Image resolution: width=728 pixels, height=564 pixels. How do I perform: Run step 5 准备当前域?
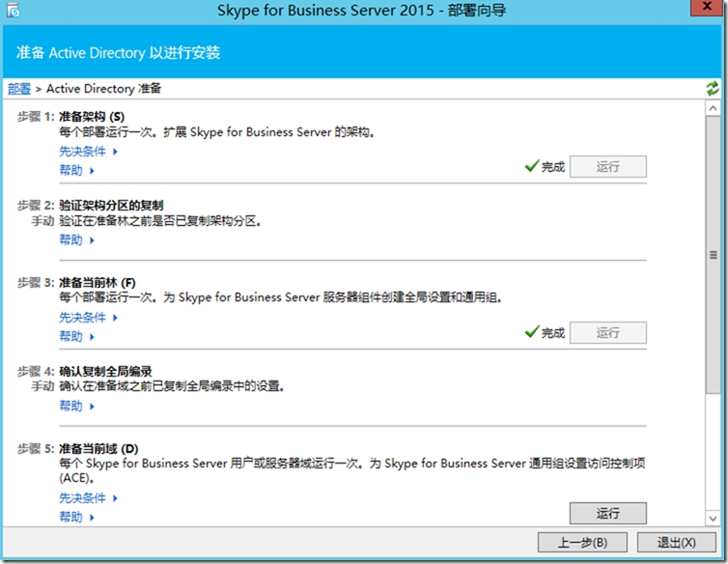click(x=607, y=513)
